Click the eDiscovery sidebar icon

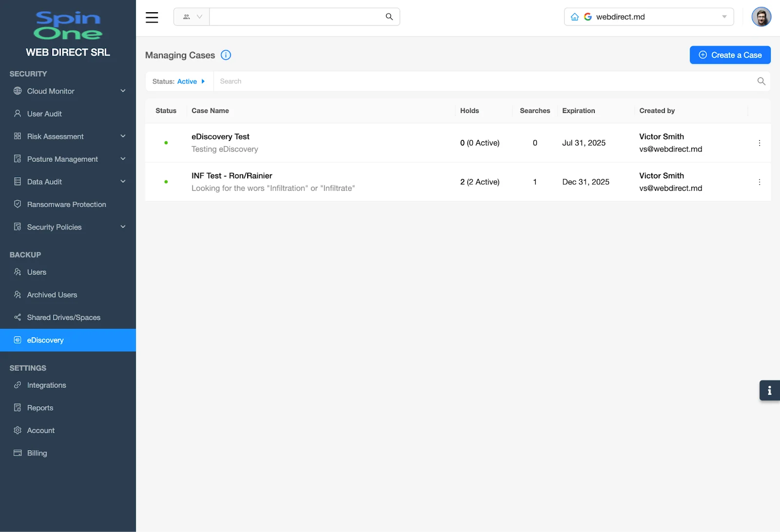18,340
